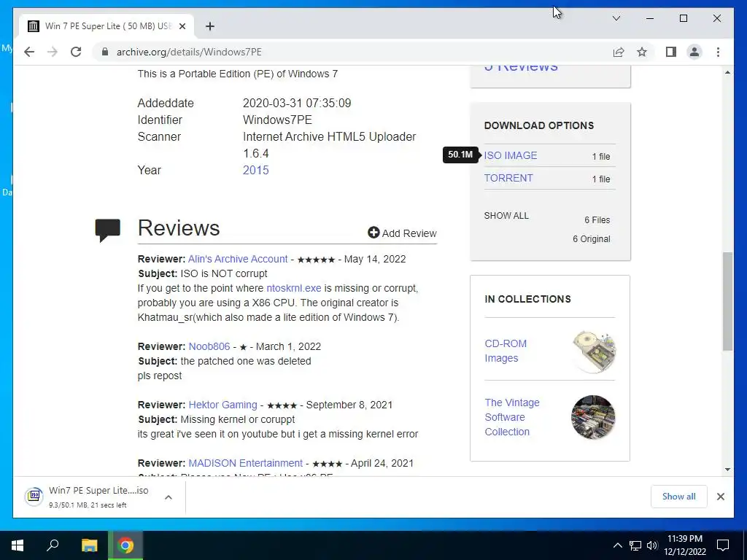Close the Win 7 PE Super Lite tab
747x560 pixels.
[x=182, y=26]
